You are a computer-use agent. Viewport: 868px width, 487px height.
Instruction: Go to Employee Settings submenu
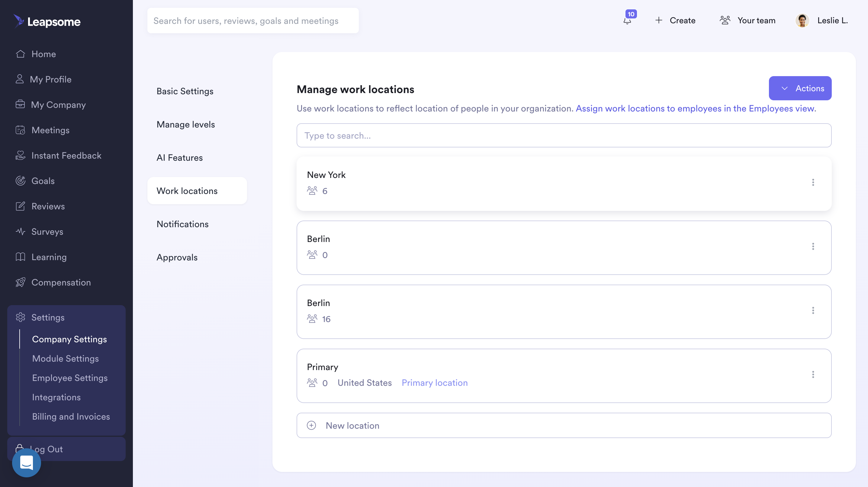coord(70,378)
